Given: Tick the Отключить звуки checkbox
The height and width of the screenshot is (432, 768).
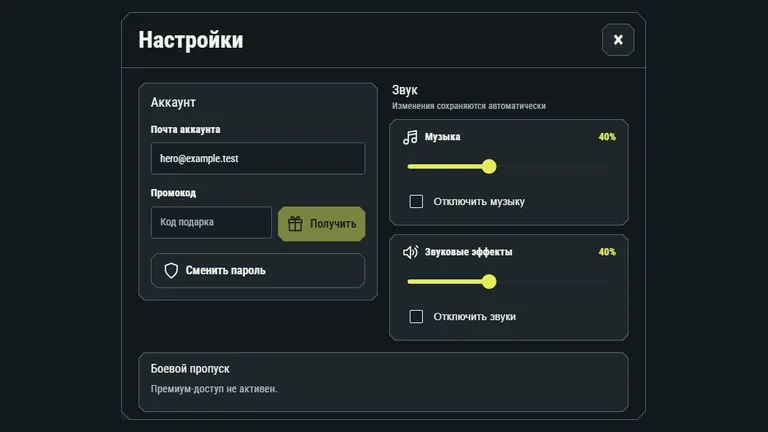Looking at the screenshot, I should point(416,316).
